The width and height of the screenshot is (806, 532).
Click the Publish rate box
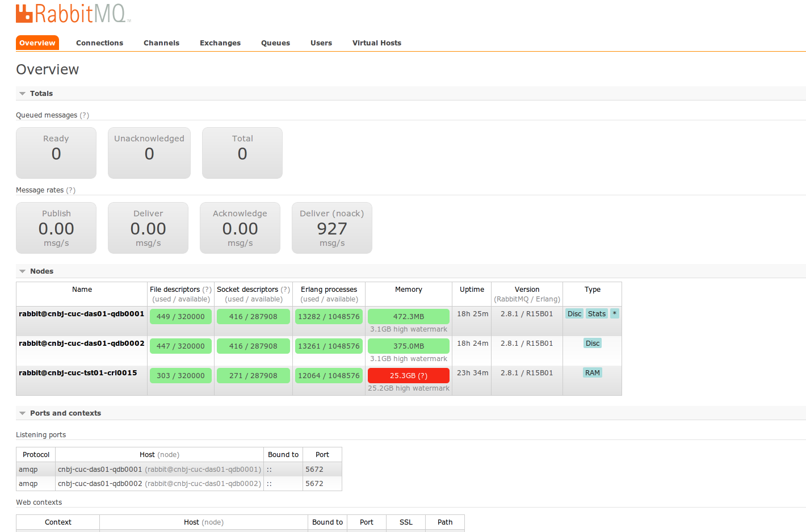click(x=56, y=228)
